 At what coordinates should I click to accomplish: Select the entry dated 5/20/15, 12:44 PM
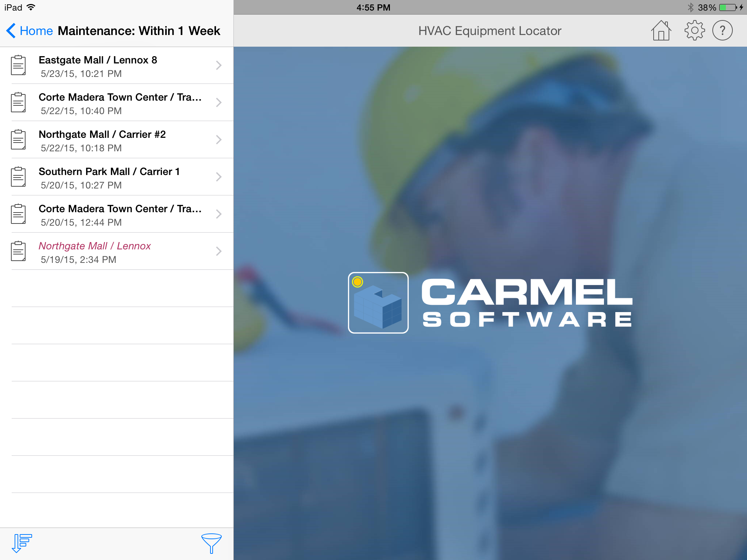tap(117, 214)
